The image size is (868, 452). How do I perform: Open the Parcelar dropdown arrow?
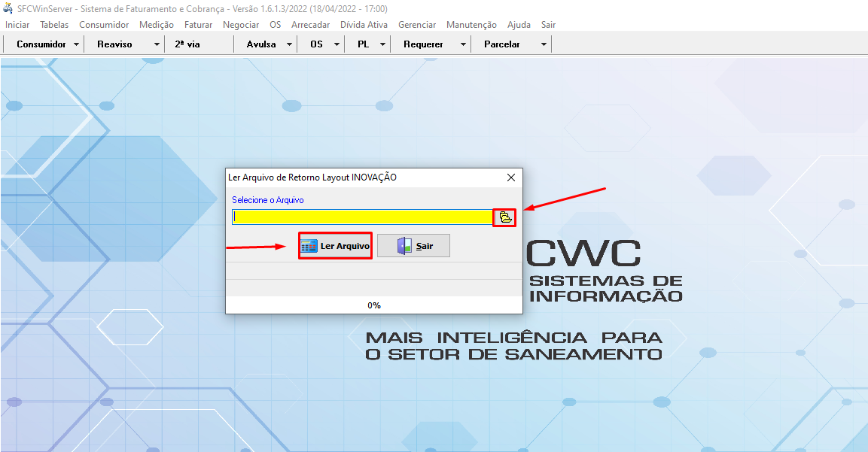[x=544, y=44]
